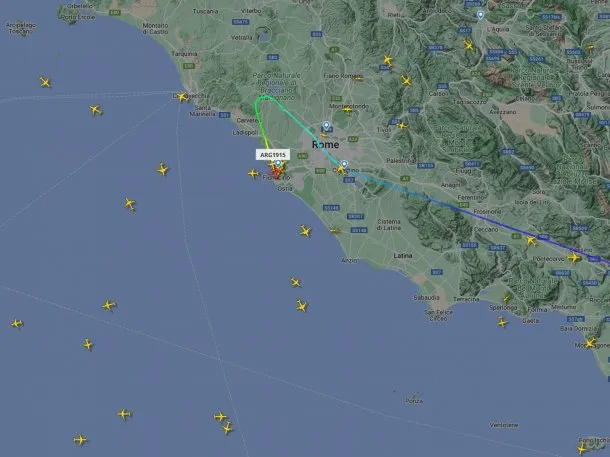Open the airport pin near L'Aquila
Screen dimensions: 610x457
click(480, 15)
